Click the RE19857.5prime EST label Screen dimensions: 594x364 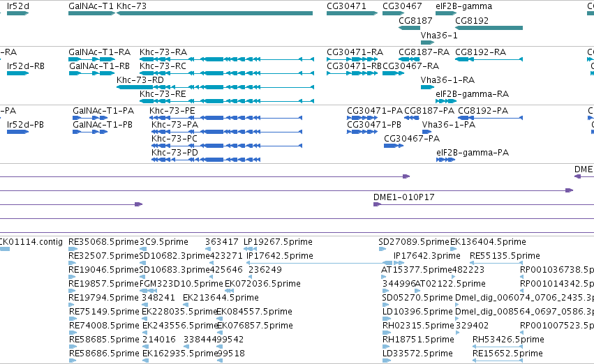click(103, 284)
